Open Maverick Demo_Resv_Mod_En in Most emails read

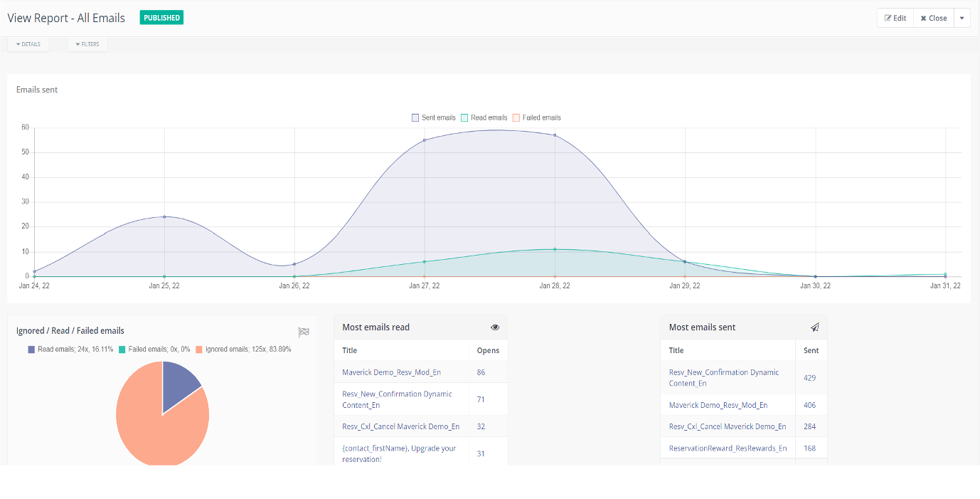coord(391,372)
